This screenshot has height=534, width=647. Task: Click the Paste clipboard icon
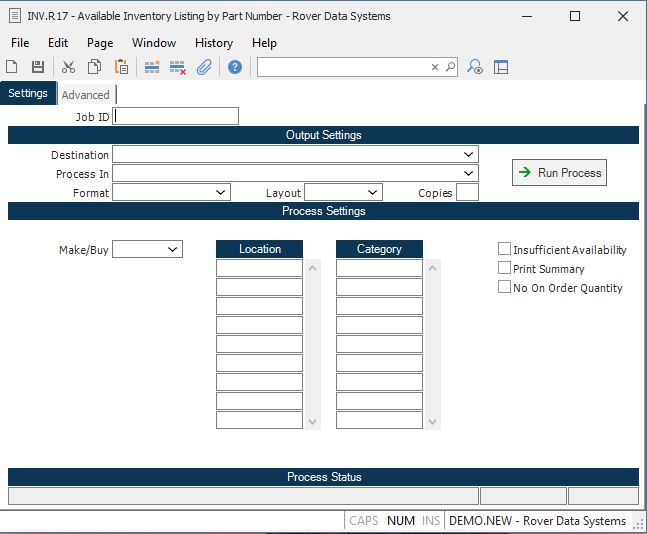pos(121,67)
